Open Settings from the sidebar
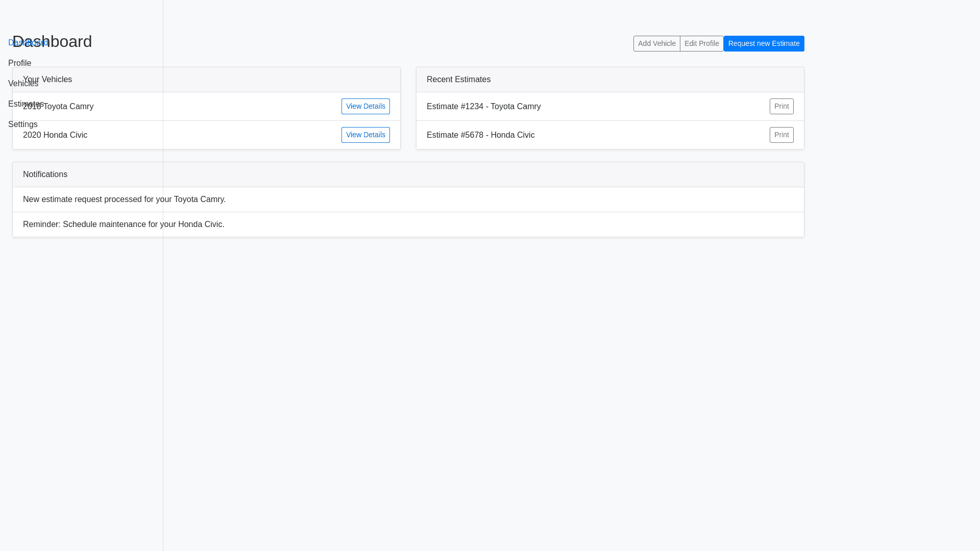The image size is (980, 551). click(x=22, y=124)
